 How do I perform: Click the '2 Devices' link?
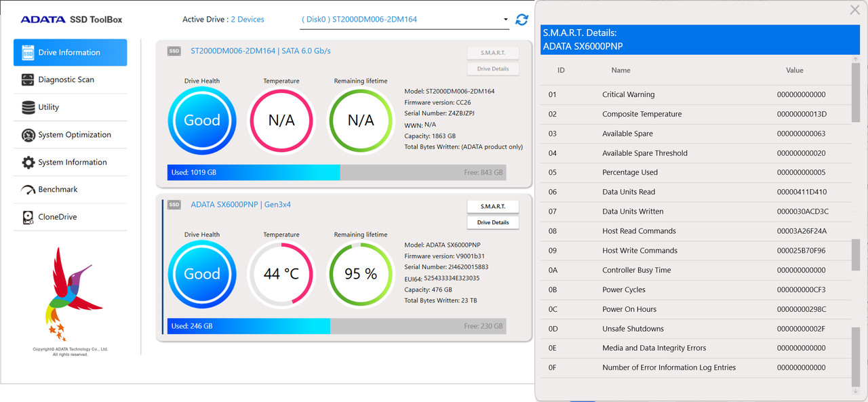coord(248,20)
